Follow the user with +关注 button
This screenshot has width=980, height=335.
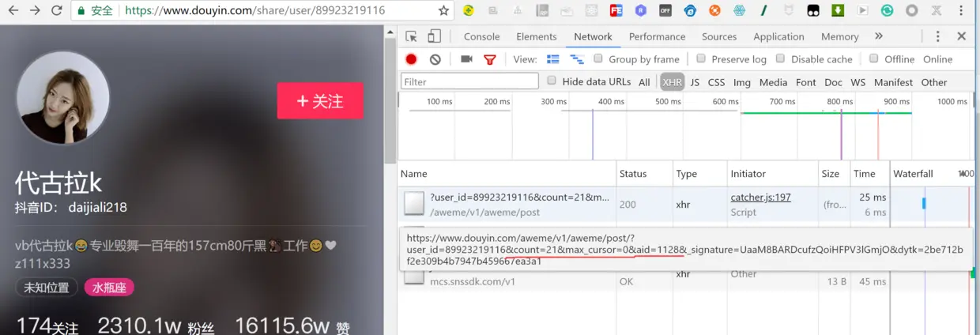coord(320,101)
